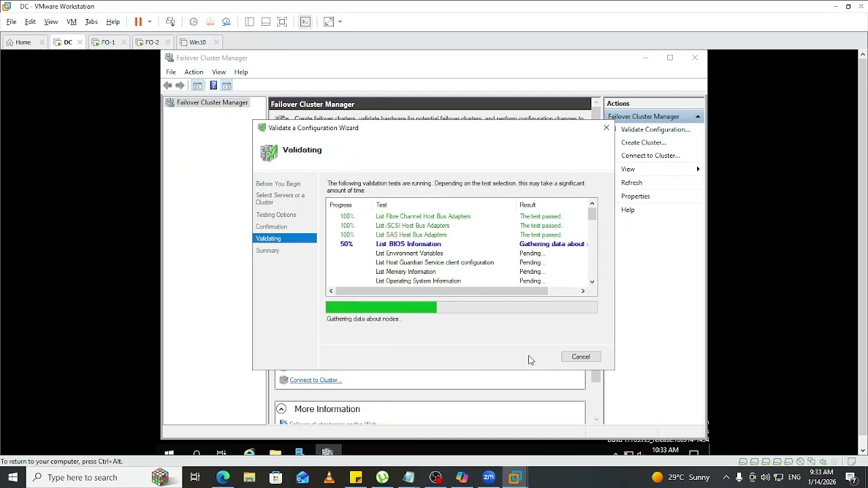Open Microsoft Edge from host taskbar
This screenshot has height=488, width=868.
[223, 477]
